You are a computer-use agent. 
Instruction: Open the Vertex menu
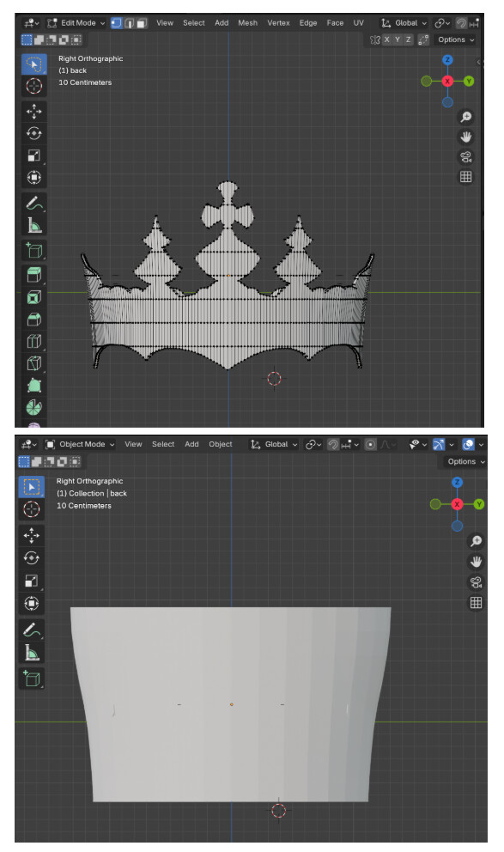tap(278, 23)
